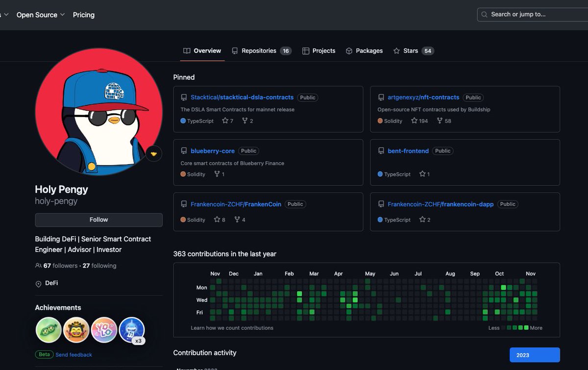Follow Holy Pengy

pyautogui.click(x=98, y=220)
